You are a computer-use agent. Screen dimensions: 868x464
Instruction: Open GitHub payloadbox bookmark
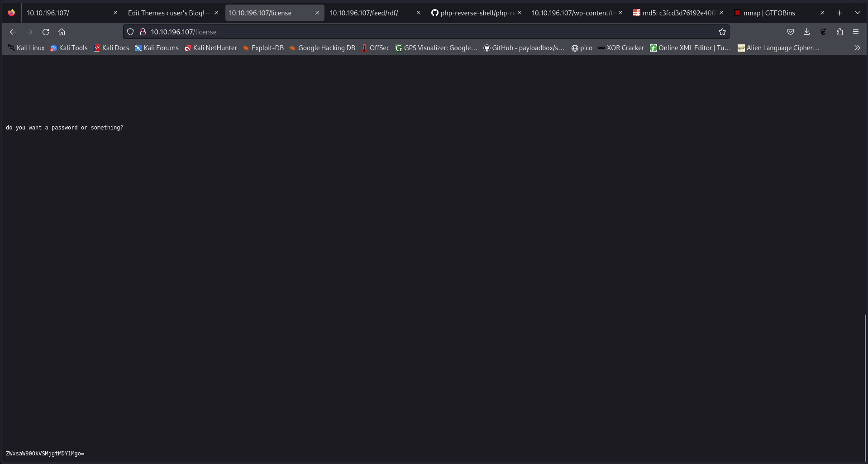[x=524, y=48]
